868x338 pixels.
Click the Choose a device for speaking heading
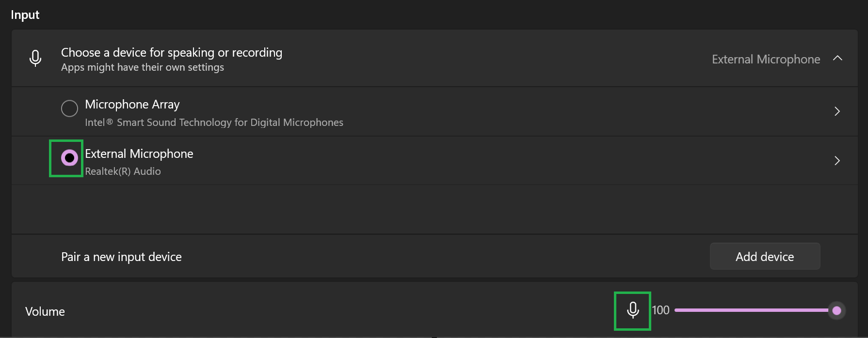click(172, 52)
